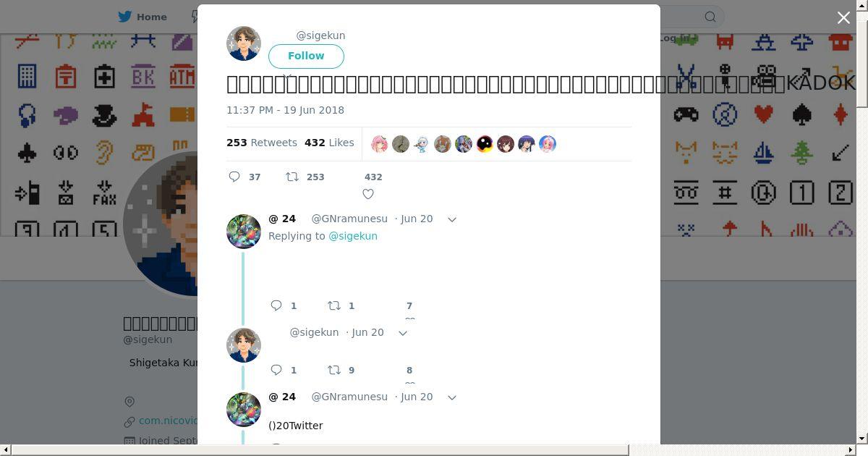Open the 253 Retweets list
The image size is (868, 456).
tap(262, 143)
